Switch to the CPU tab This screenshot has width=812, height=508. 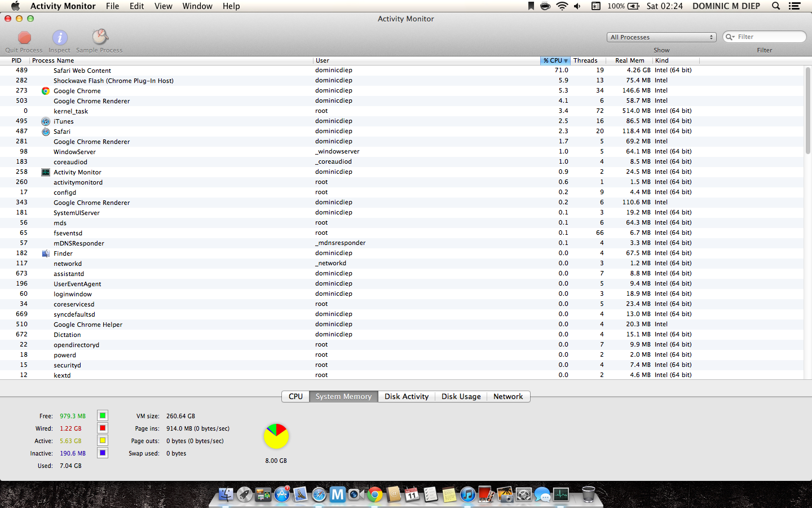point(295,396)
